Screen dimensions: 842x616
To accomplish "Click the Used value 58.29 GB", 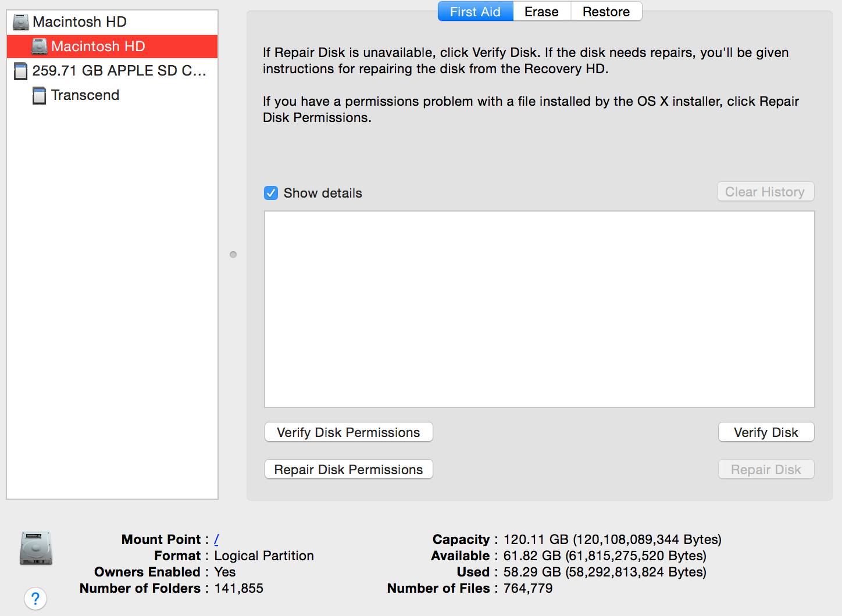I will click(605, 572).
